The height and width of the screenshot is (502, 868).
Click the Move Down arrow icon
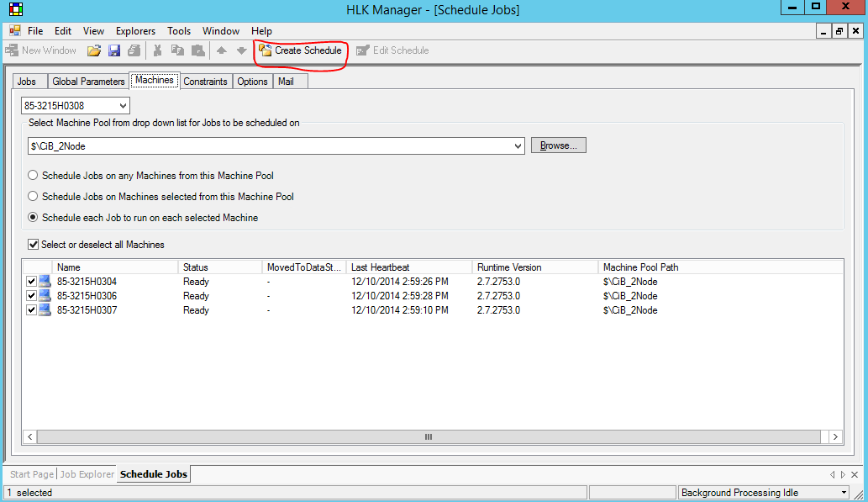tap(241, 50)
